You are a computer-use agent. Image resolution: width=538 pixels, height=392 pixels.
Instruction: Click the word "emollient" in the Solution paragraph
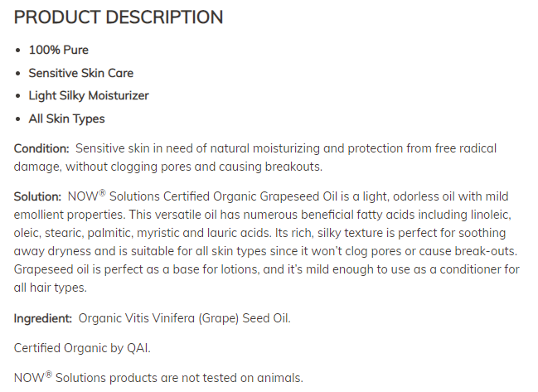click(x=41, y=215)
